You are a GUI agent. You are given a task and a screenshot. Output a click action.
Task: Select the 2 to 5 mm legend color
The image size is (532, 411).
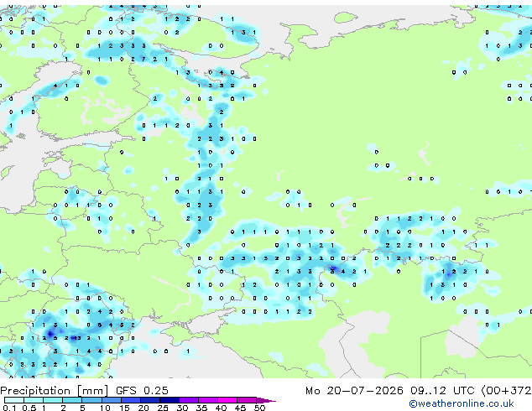point(72,400)
